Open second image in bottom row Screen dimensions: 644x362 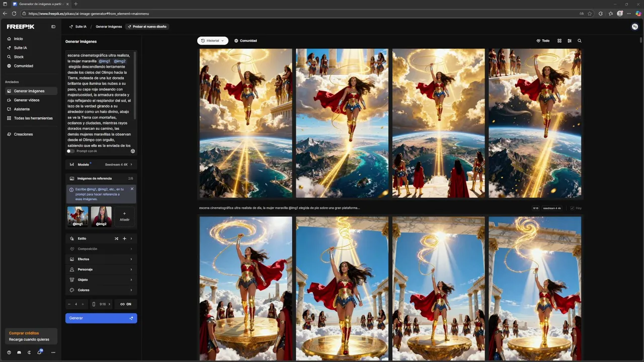342,289
